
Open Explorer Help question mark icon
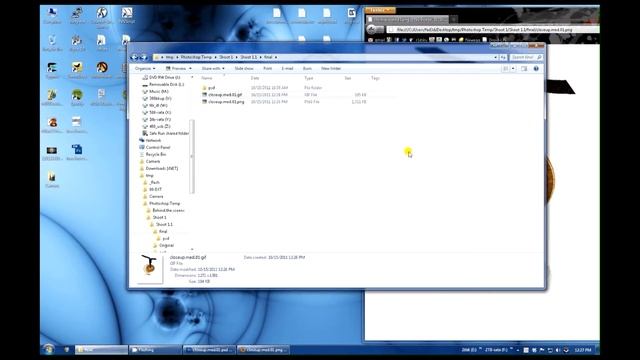[x=536, y=69]
